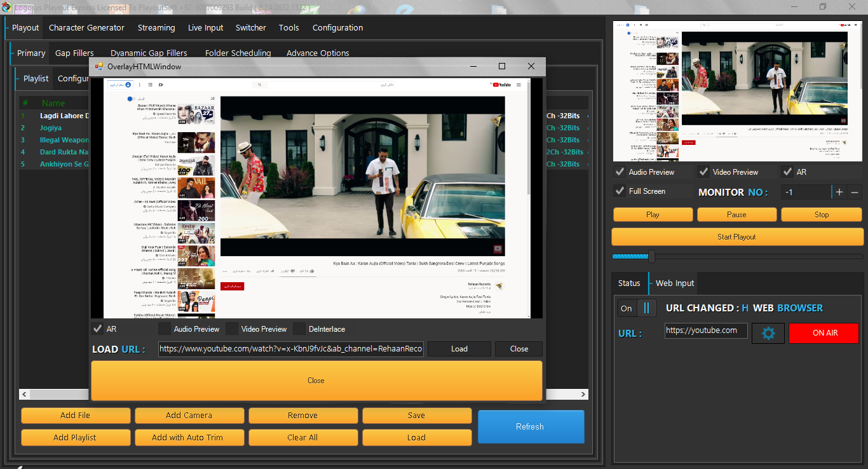Switch the Web Input On toggle

click(x=637, y=308)
